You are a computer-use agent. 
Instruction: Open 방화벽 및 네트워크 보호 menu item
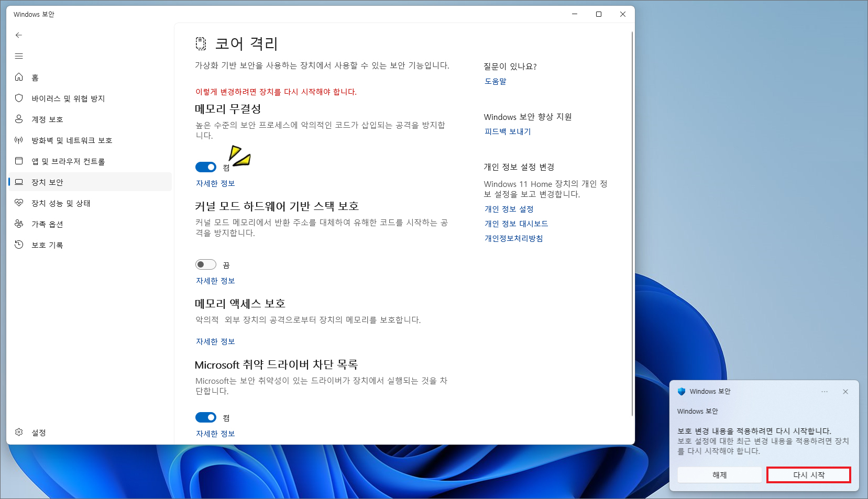click(x=90, y=140)
